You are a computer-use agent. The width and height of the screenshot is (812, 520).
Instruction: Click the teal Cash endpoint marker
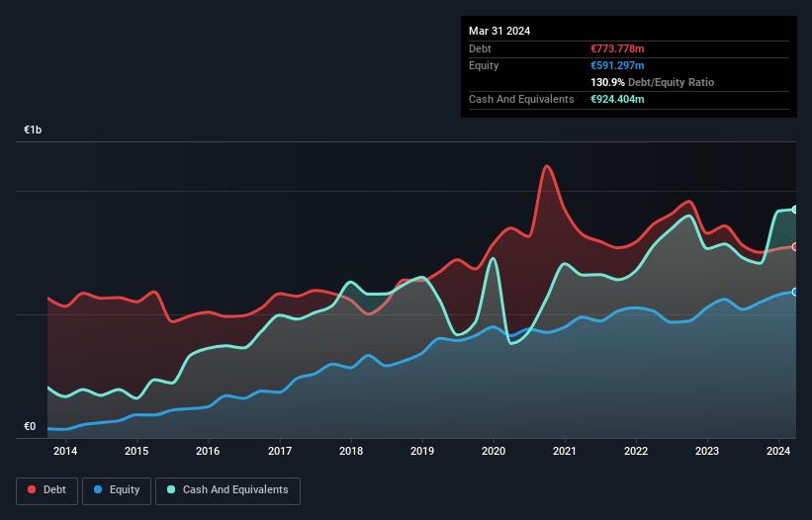click(795, 210)
